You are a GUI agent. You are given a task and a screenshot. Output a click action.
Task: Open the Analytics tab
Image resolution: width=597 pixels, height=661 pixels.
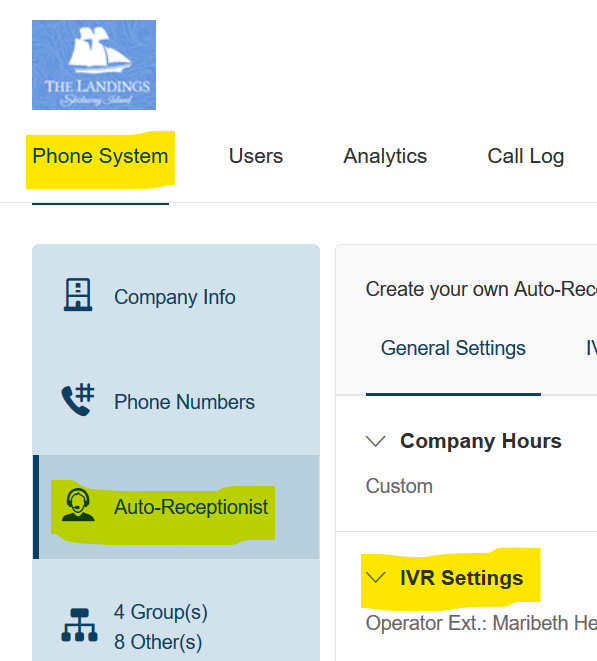pyautogui.click(x=385, y=156)
